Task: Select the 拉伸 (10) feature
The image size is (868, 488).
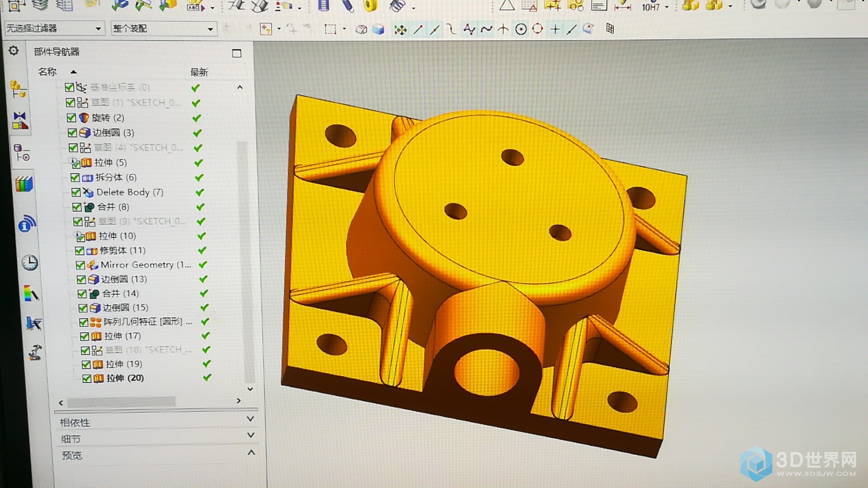Action: click(117, 236)
